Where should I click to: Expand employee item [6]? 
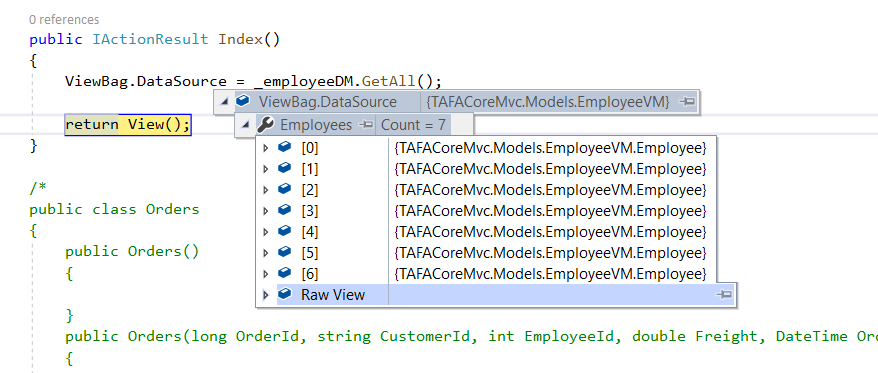266,274
